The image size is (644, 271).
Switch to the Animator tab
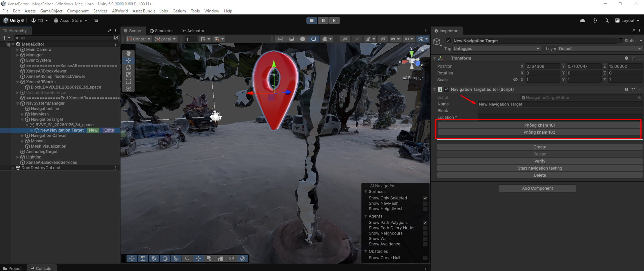[193, 31]
